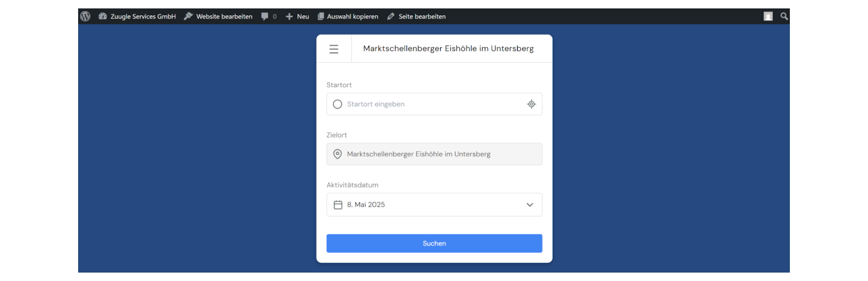Click the search magnifier in admin bar

pyautogui.click(x=784, y=16)
